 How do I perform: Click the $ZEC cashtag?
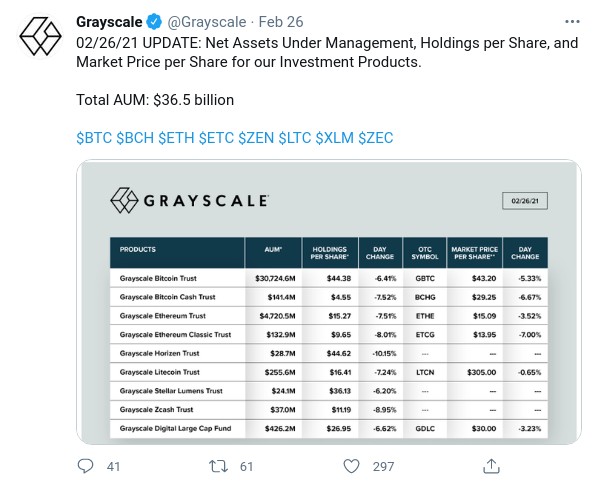(x=376, y=138)
